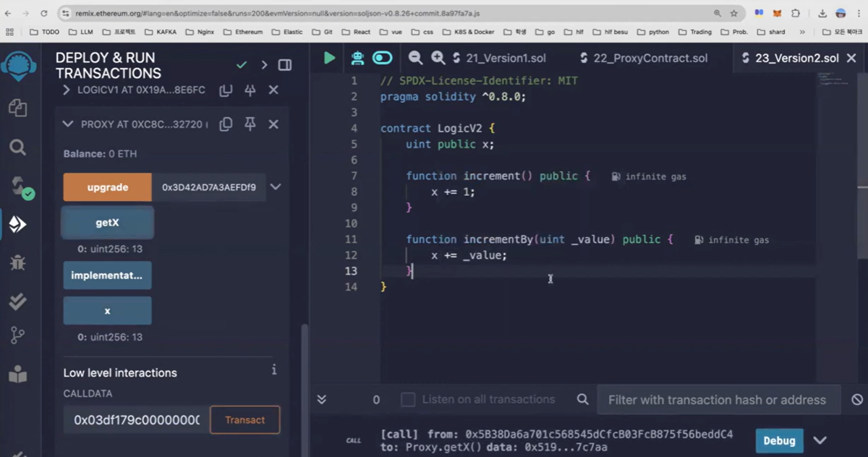Click the Debug button in terminal
This screenshot has width=868, height=457.
(779, 440)
